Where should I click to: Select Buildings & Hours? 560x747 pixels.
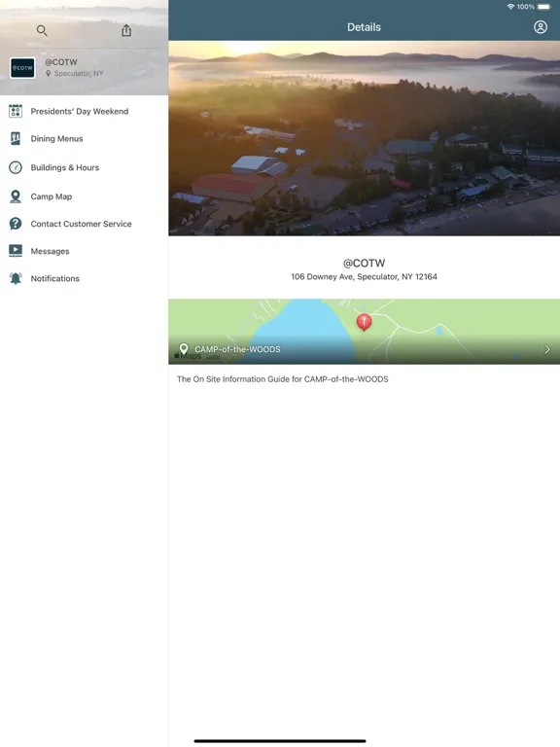coord(84,167)
